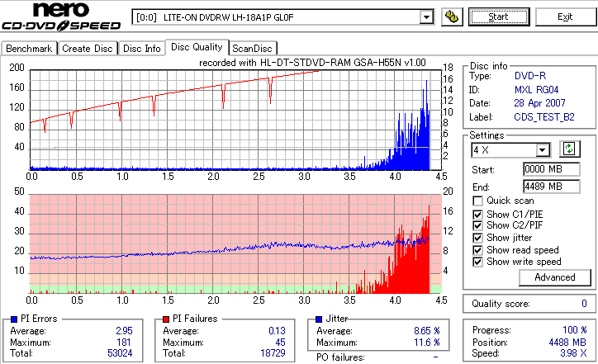The width and height of the screenshot is (598, 364).
Task: Click the PI Errors average 2.95
Action: point(124,331)
